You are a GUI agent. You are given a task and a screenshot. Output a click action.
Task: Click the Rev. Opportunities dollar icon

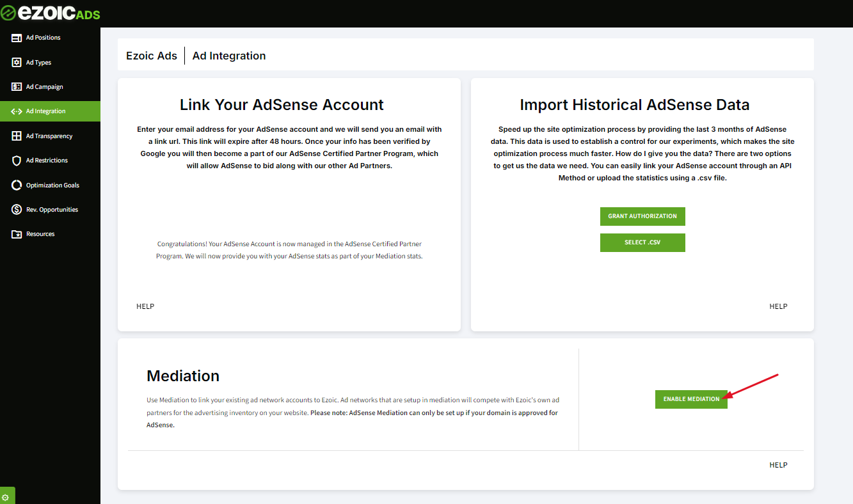17,210
